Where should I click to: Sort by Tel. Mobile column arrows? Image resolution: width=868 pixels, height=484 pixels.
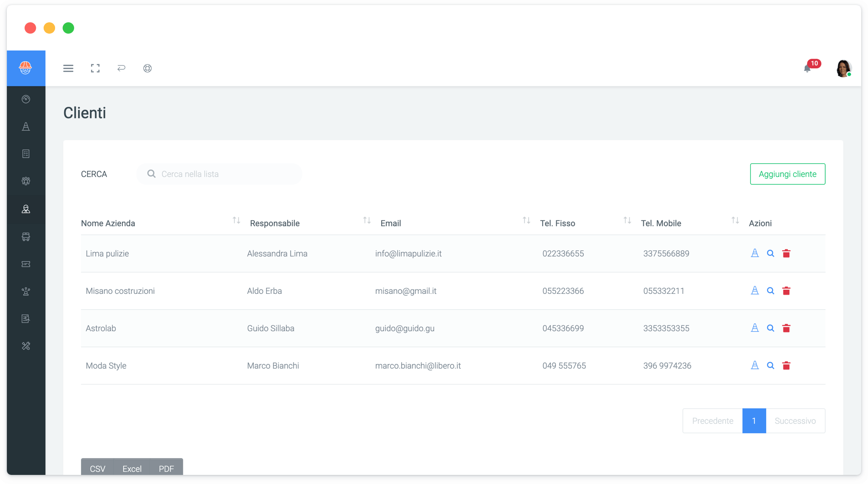tap(735, 221)
